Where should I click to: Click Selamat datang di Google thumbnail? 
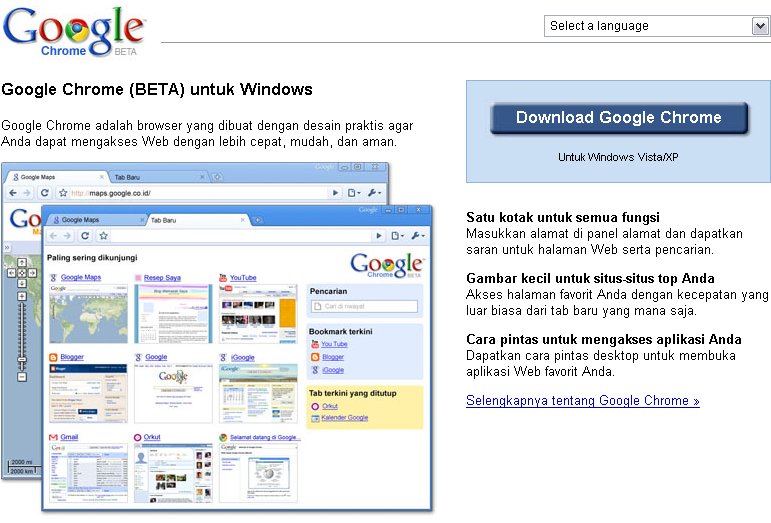pos(258,473)
